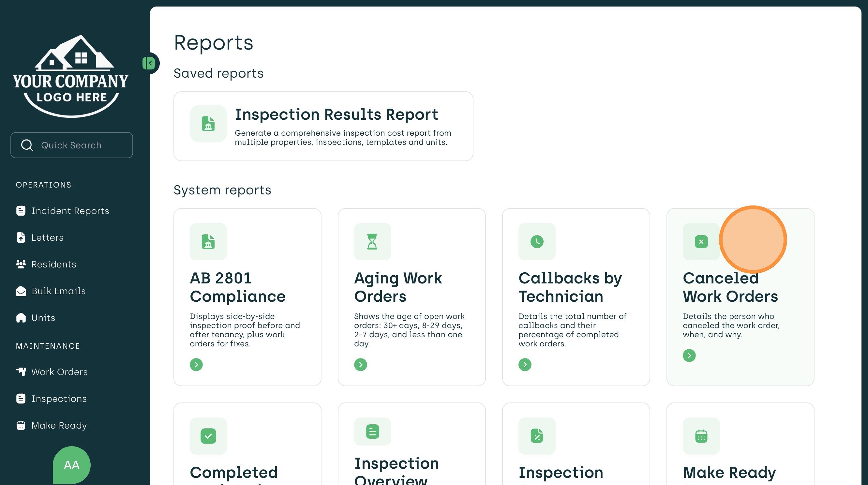Collapse the sidebar with the toggle arrow
The height and width of the screenshot is (485, 868).
(x=149, y=63)
